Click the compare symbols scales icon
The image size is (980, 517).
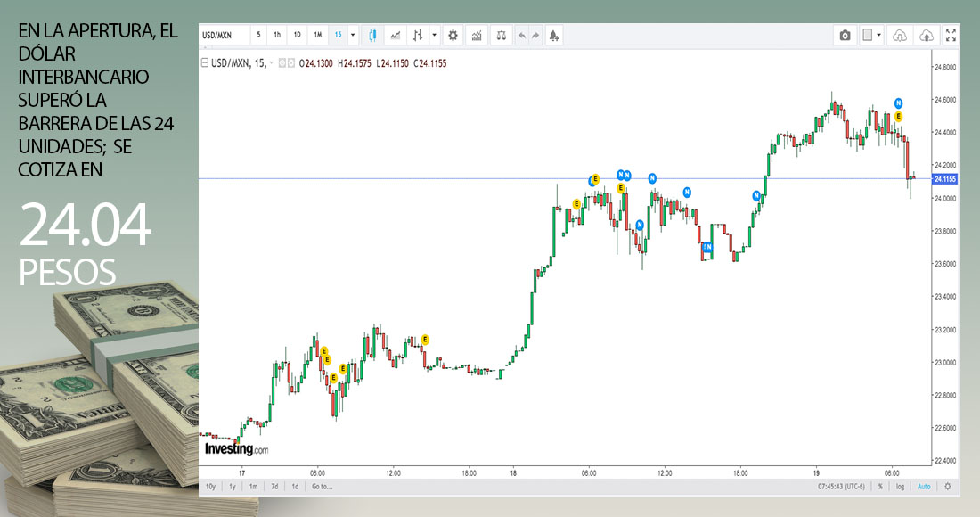tap(501, 36)
